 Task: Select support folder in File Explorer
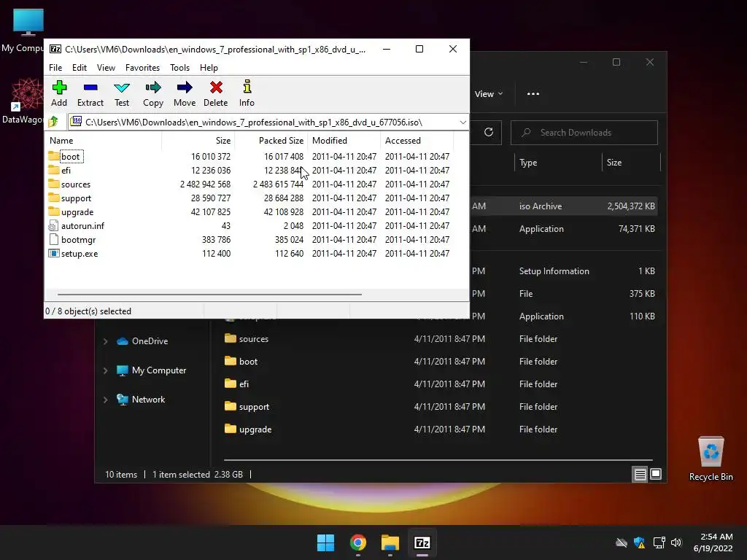click(441, 407)
